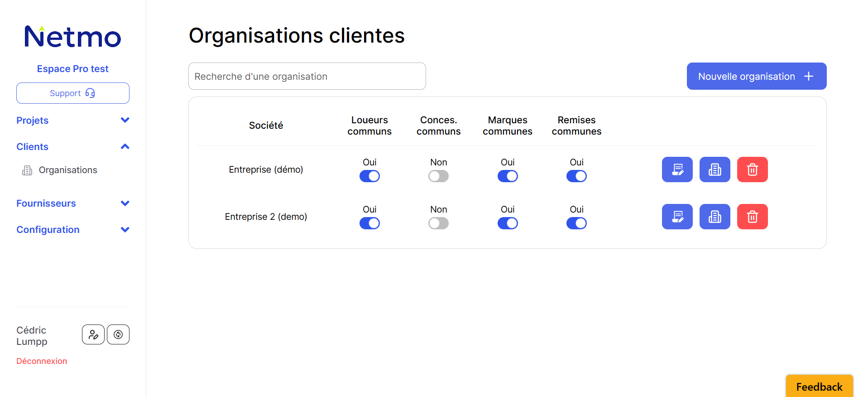Click the Entreprise 2 (demo) company name

(x=266, y=217)
